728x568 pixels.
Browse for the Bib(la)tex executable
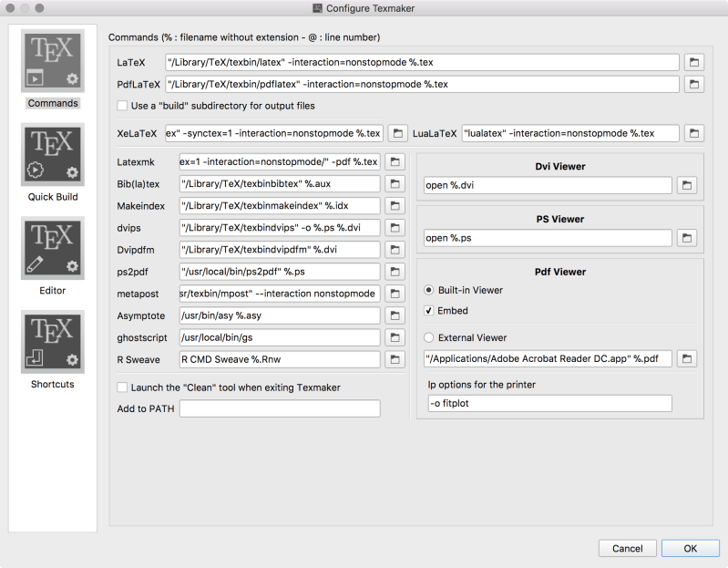pos(395,183)
